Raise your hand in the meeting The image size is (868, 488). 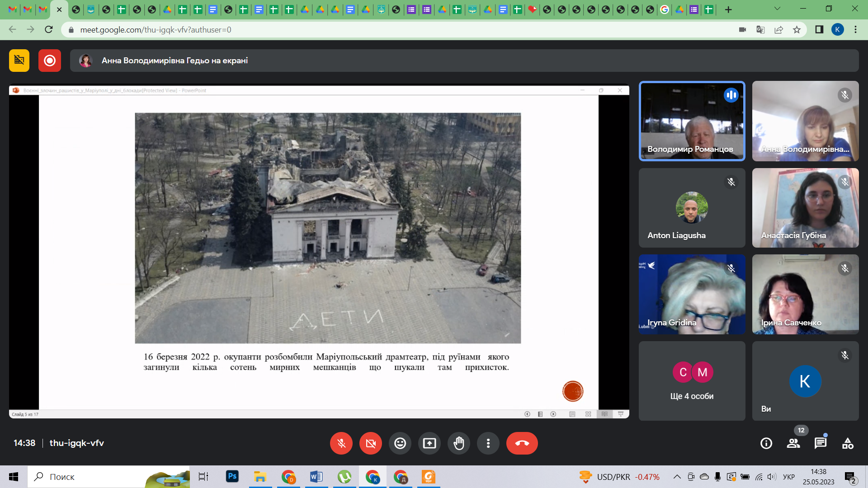pyautogui.click(x=459, y=443)
